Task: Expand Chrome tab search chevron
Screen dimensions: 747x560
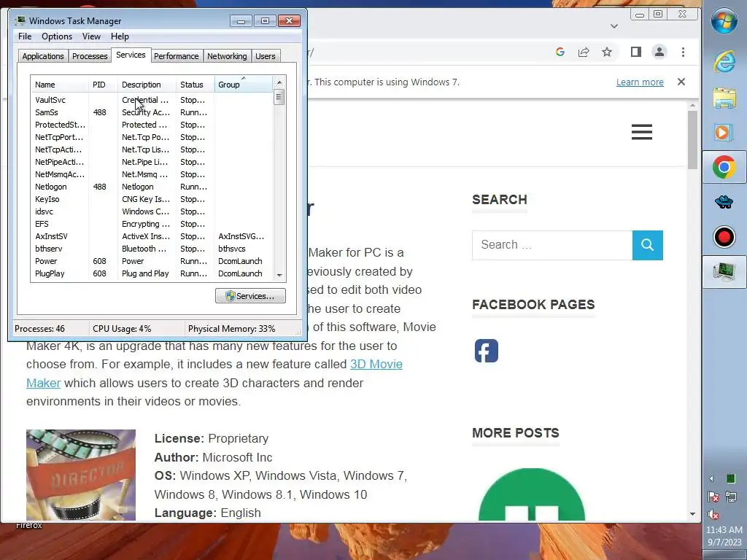Action: point(614,26)
